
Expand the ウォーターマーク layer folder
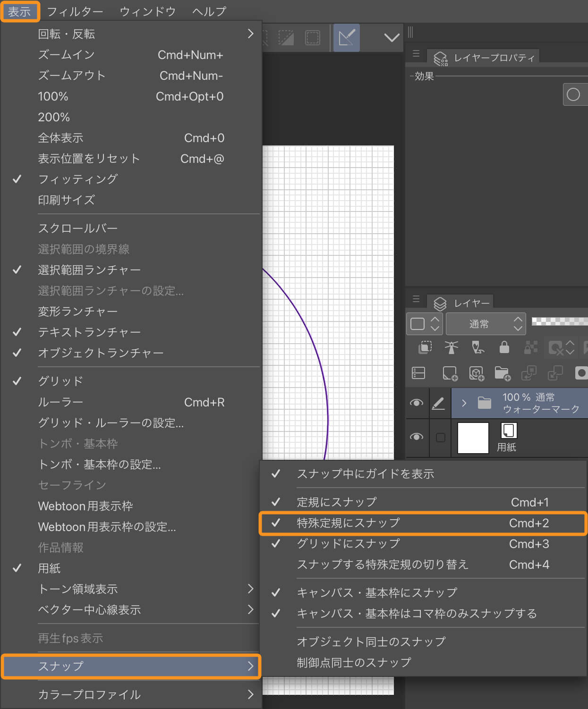pyautogui.click(x=464, y=403)
